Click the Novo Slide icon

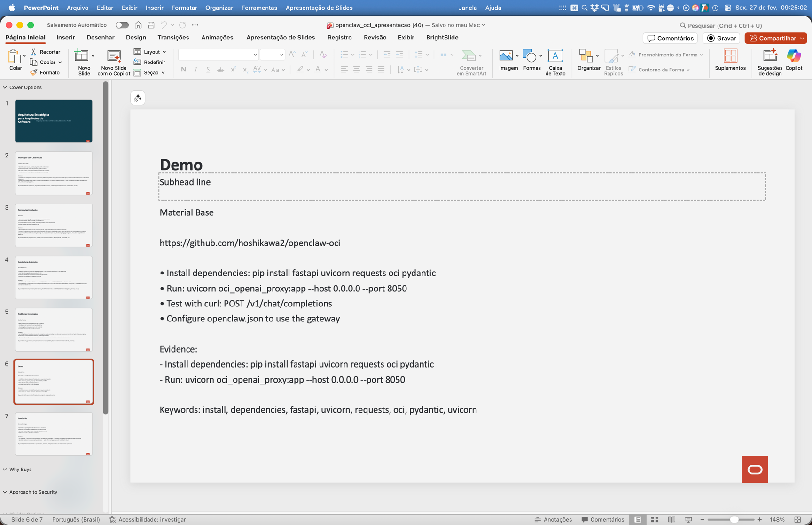click(x=82, y=56)
